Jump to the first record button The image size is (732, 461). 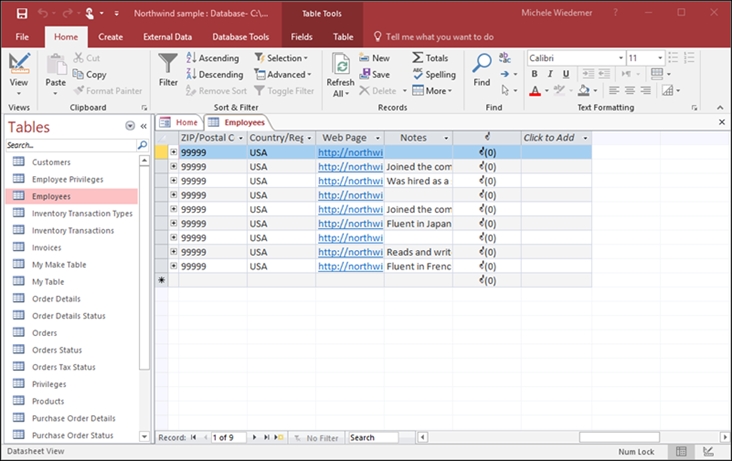(x=193, y=437)
